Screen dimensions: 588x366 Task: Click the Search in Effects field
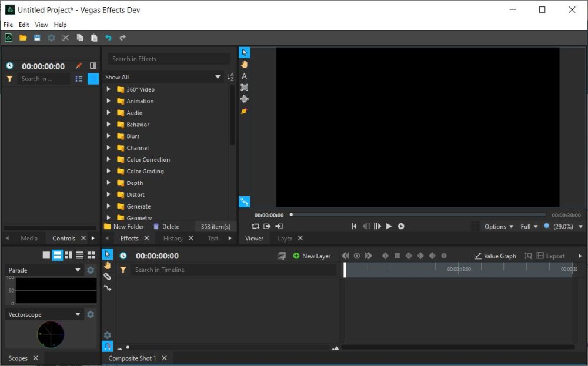[x=169, y=59]
